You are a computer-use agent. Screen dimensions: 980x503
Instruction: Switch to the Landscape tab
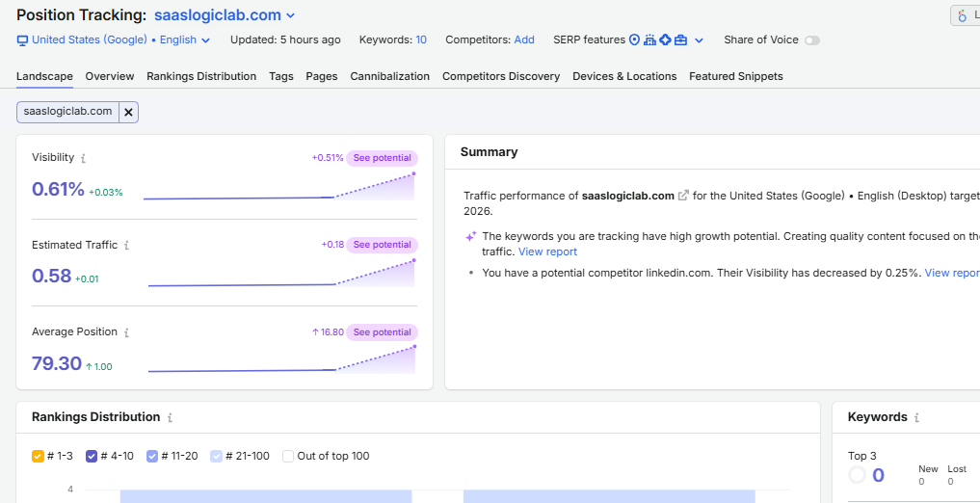point(44,76)
